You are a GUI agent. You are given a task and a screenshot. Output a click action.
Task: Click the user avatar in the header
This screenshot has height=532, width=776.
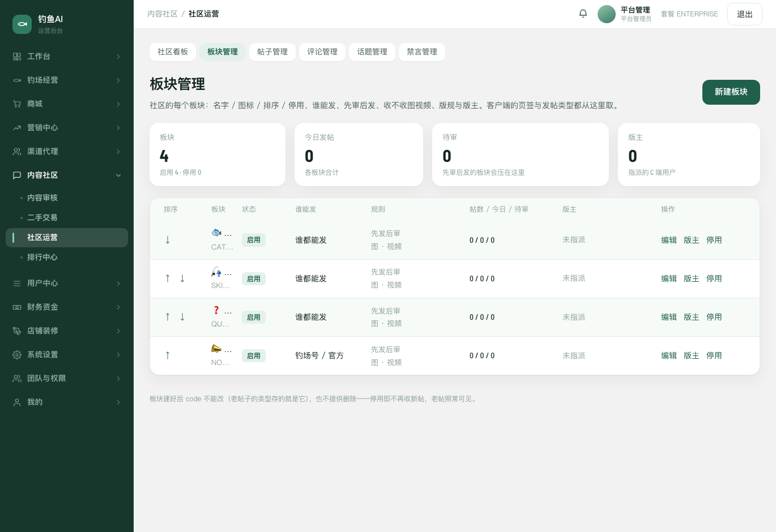pyautogui.click(x=607, y=14)
